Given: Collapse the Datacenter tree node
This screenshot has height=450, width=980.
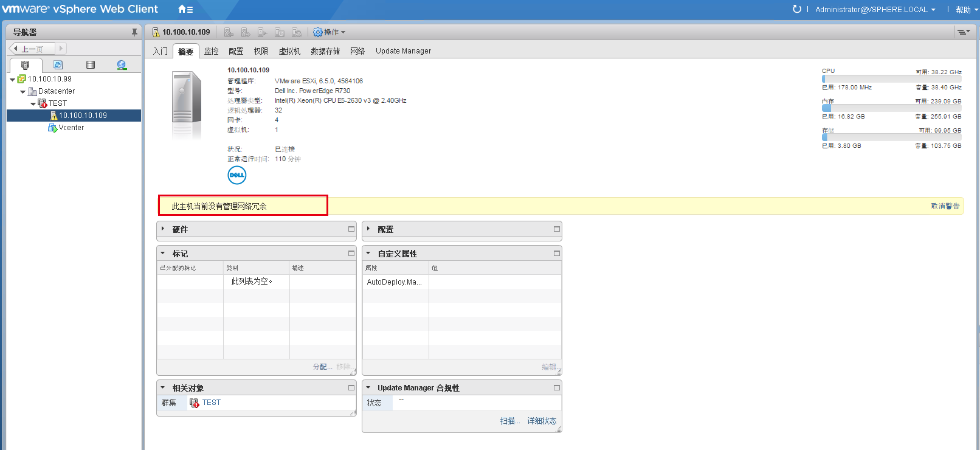Looking at the screenshot, I should pos(23,91).
